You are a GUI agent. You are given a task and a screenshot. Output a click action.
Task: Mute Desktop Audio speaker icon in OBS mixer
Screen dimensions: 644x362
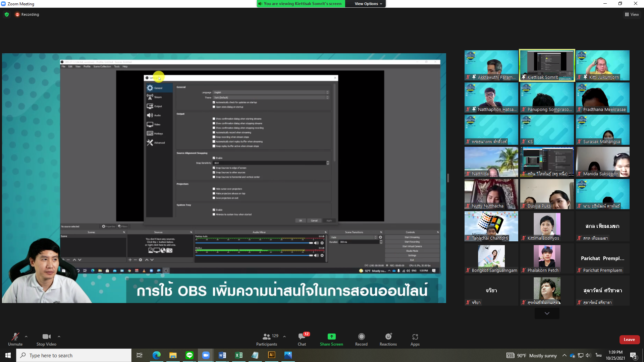(x=316, y=243)
